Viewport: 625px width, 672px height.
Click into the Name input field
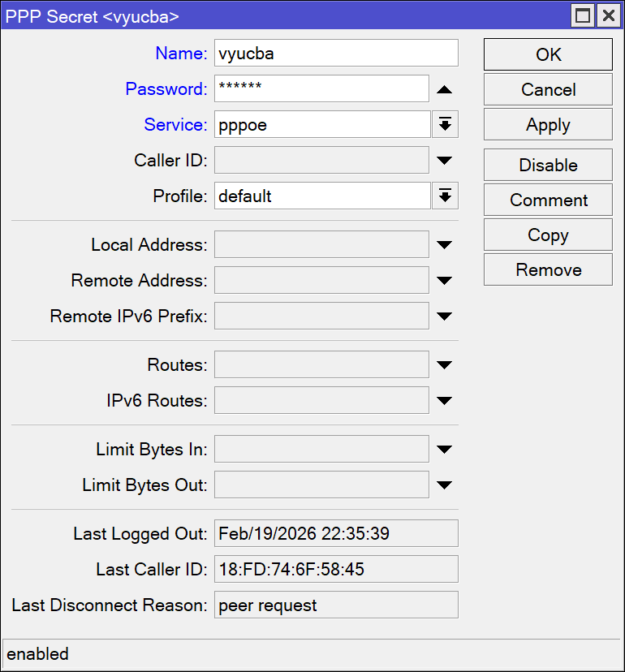point(336,54)
